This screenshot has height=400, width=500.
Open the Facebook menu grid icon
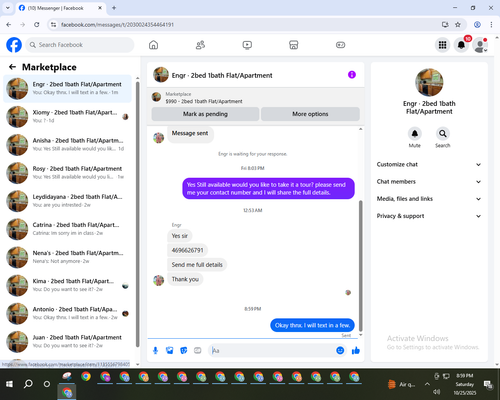tap(442, 45)
